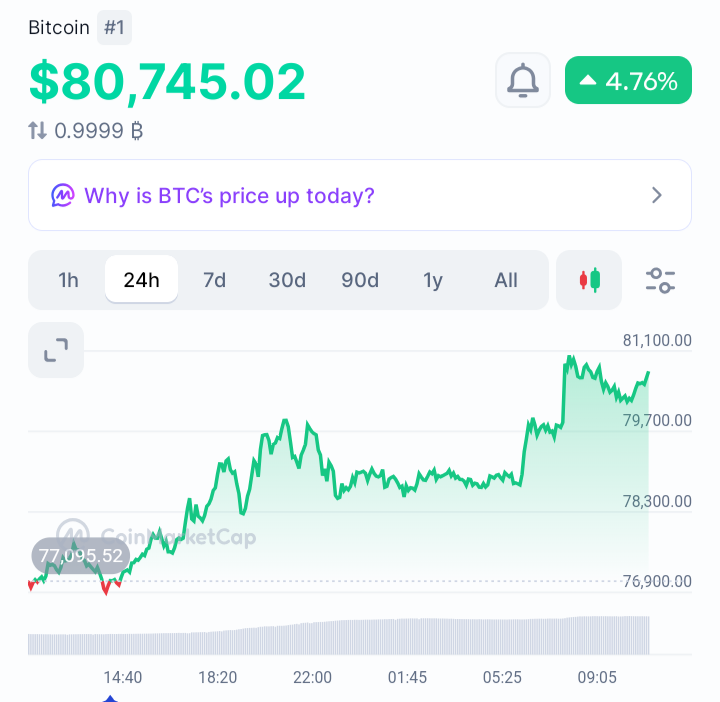The height and width of the screenshot is (702, 720).
Task: Click the volume bars under the chart
Action: 339,636
